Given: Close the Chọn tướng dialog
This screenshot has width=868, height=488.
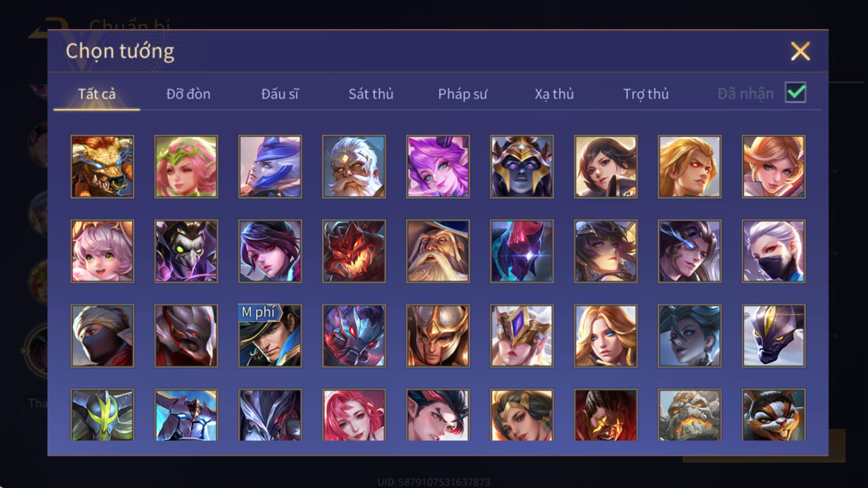Looking at the screenshot, I should pos(800,52).
